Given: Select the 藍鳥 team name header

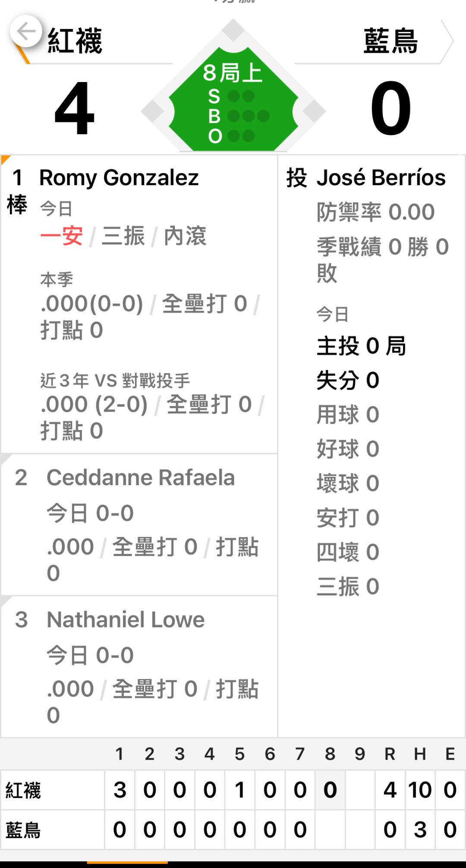Looking at the screenshot, I should click(x=390, y=41).
